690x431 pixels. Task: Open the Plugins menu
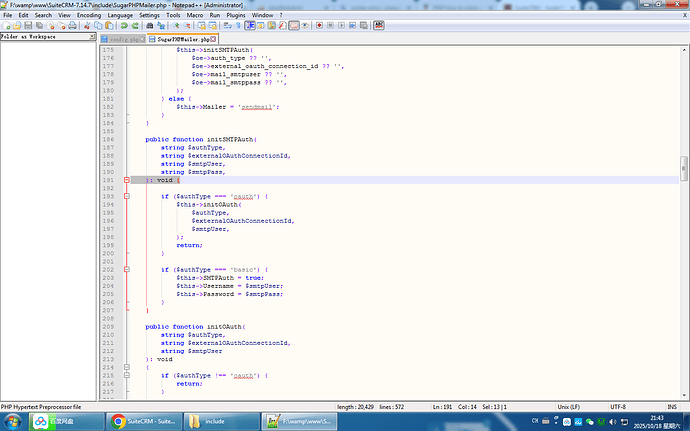234,16
